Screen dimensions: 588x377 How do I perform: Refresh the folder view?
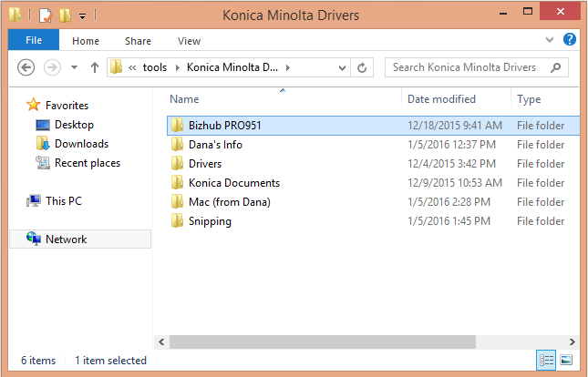click(362, 67)
